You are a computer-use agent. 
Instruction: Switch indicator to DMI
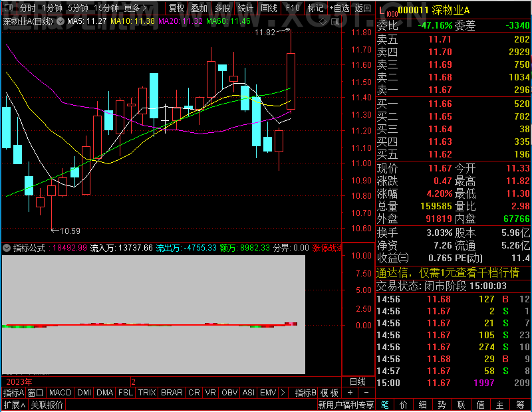84,393
